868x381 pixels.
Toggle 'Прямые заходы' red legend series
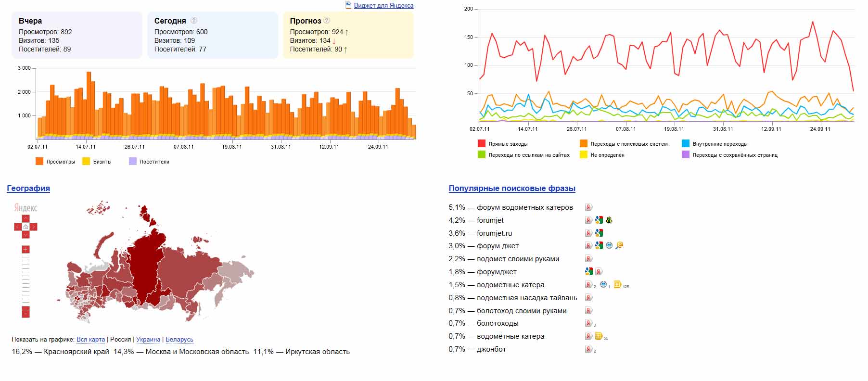pos(481,144)
